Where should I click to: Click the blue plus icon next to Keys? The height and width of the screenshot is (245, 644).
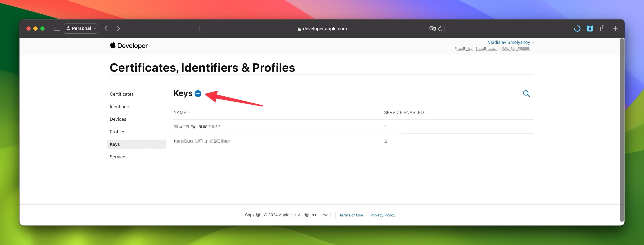click(198, 93)
